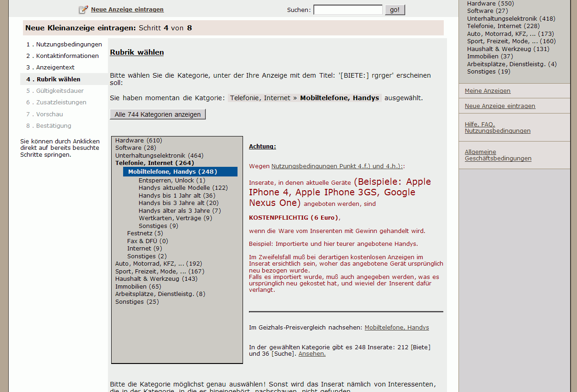Viewport: 577px width, 392px height.
Task: Select Festnetz (5) category
Action: coord(145,233)
